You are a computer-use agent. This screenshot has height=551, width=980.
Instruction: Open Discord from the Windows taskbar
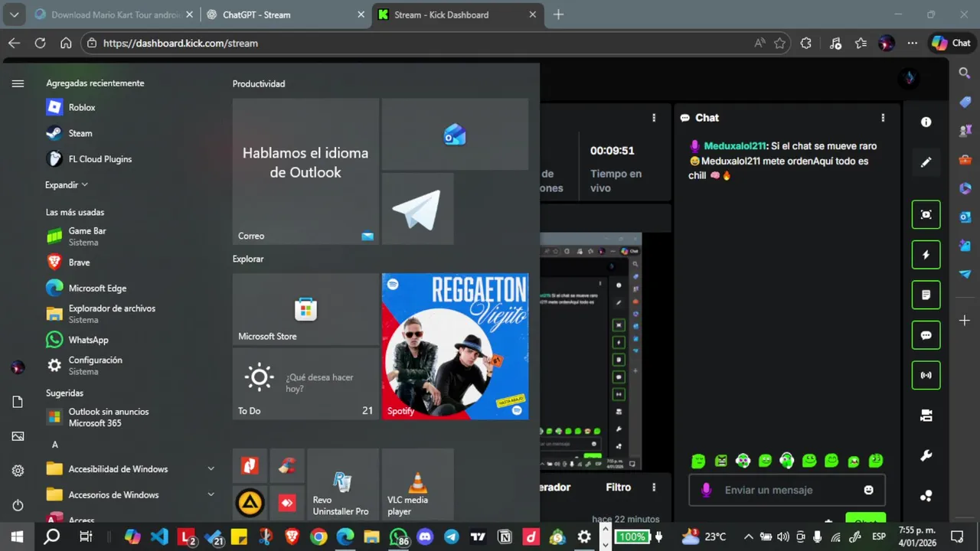[425, 536]
